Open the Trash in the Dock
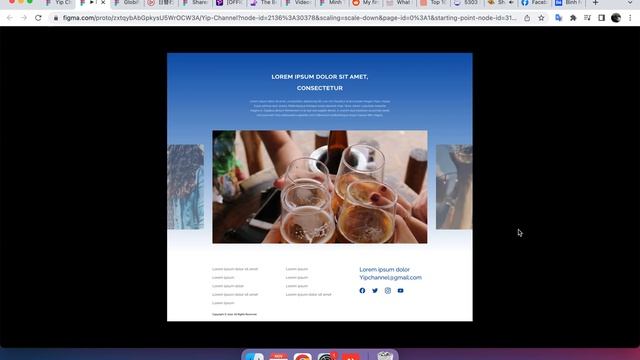 385,356
